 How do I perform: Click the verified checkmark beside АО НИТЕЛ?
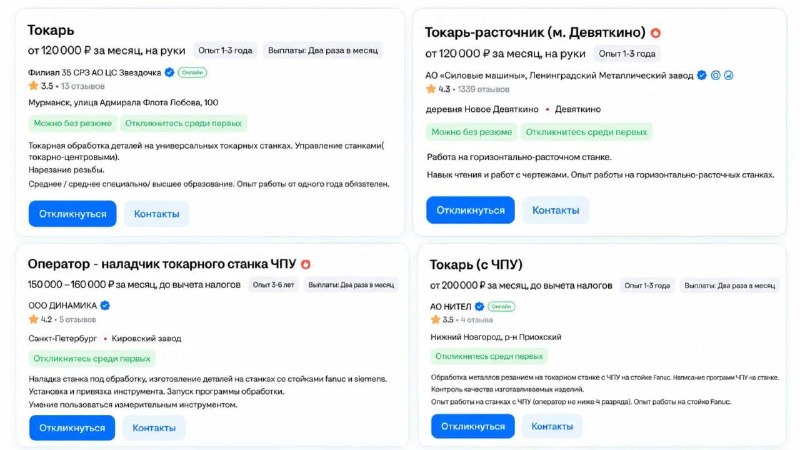click(479, 307)
